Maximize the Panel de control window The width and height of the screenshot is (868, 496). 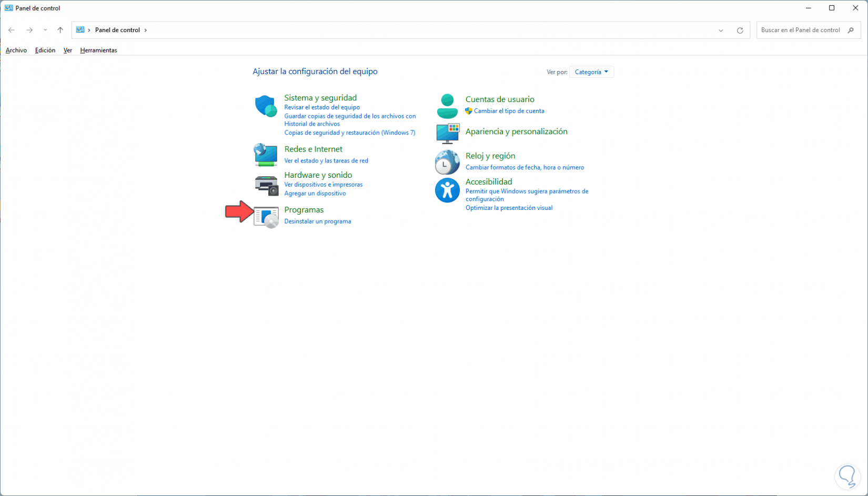pos(832,8)
